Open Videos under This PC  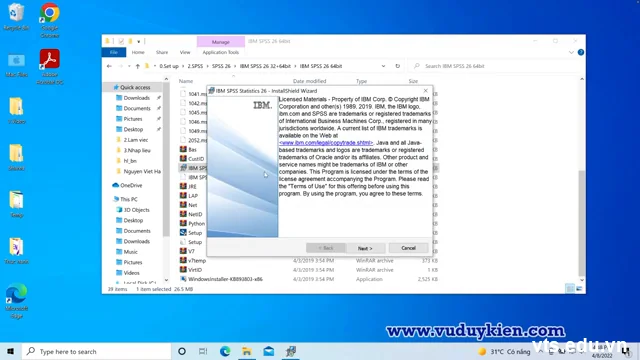(x=131, y=273)
